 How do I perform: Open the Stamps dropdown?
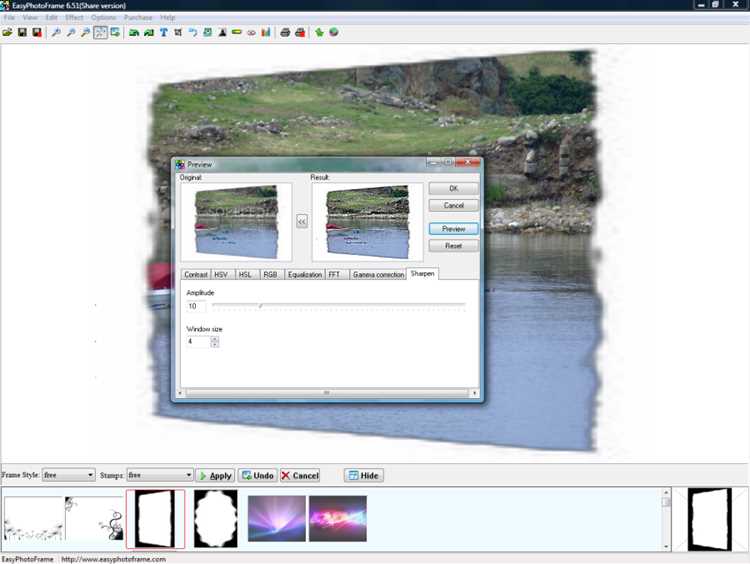point(160,475)
